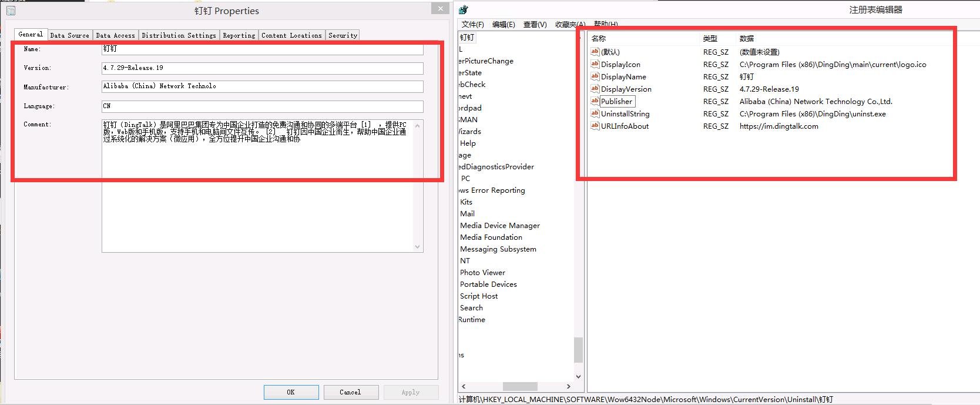The height and width of the screenshot is (405, 980).
Task: Switch to the General tab
Action: tap(31, 34)
